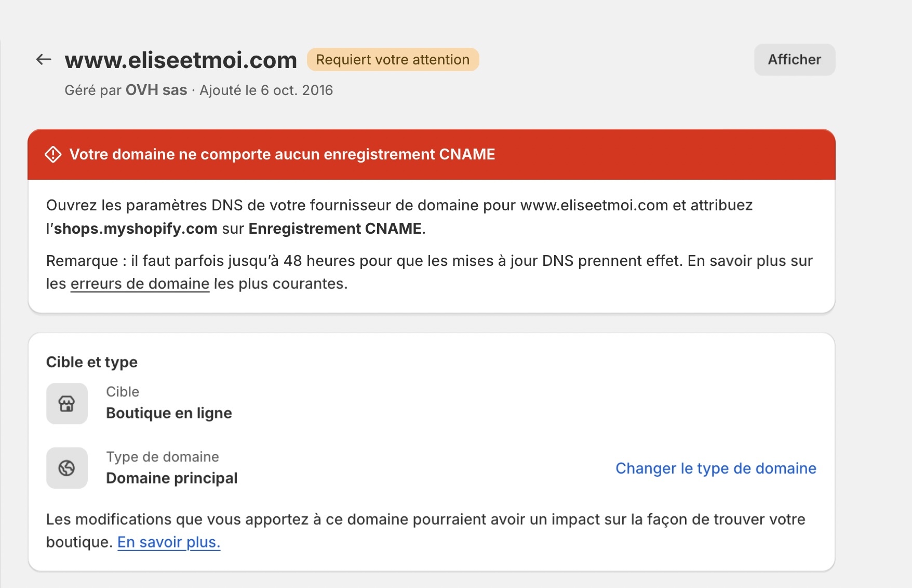
Task: Select the www.eliseetmoi.com page title
Action: [x=181, y=60]
